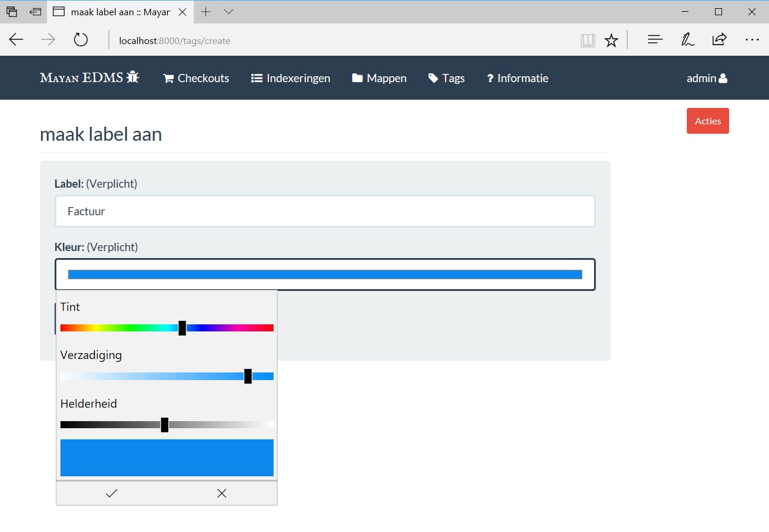
Task: Open the Informatie menu item
Action: [518, 78]
